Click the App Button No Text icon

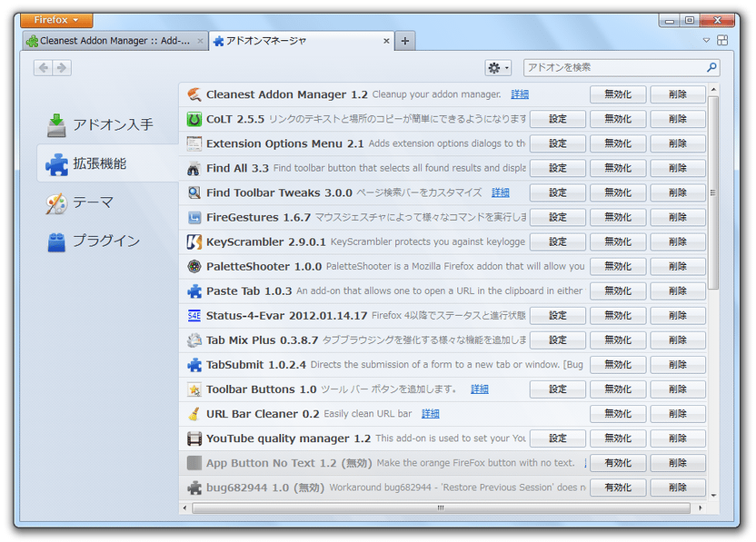[194, 463]
